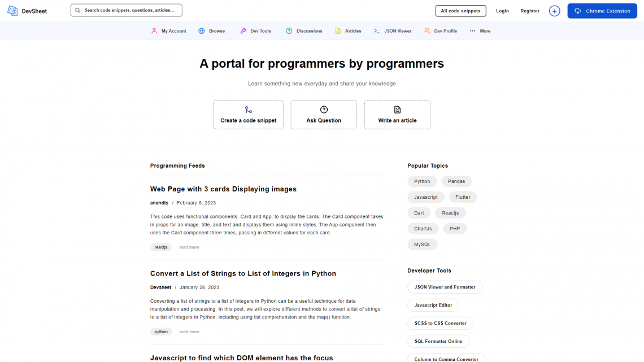Open the yellow Articles document icon

pos(337,31)
